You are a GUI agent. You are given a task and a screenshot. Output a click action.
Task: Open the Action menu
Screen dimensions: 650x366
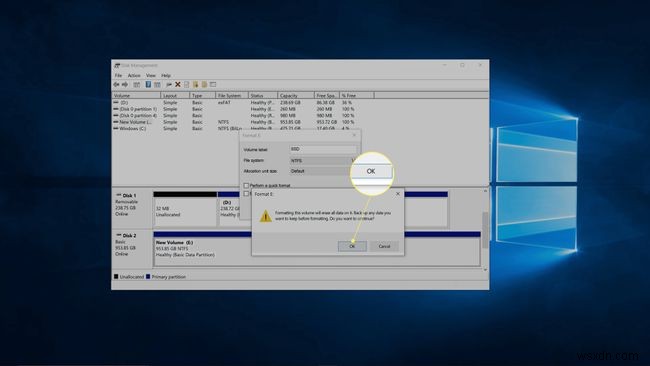tap(134, 75)
